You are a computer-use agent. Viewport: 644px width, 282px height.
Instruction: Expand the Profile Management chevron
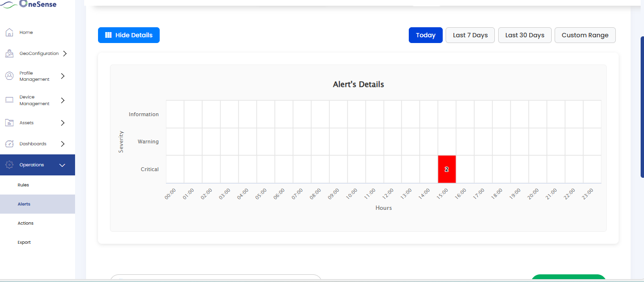(x=63, y=76)
